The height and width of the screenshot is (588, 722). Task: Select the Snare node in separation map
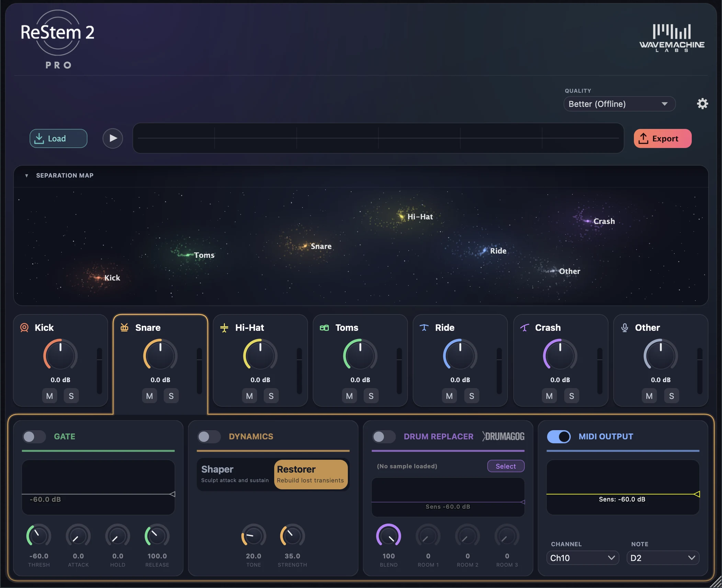(305, 246)
